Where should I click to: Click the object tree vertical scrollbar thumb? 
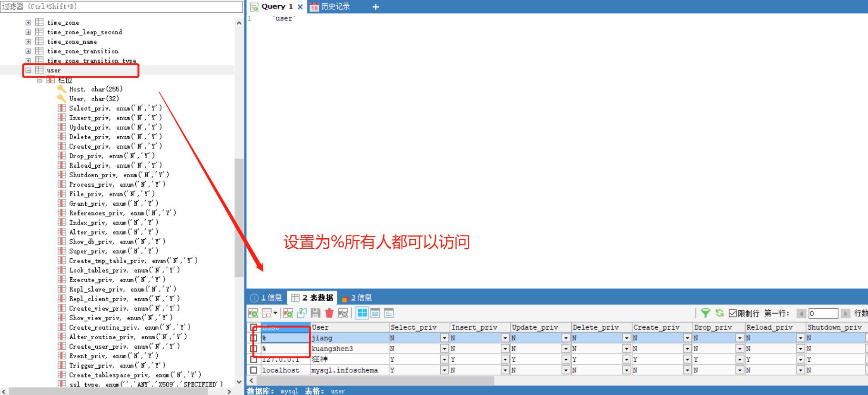tap(239, 218)
